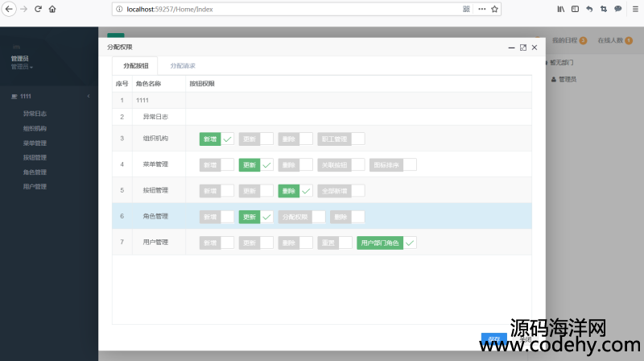Screen dimensions: 644x361
Task: Open the page actions three-dot menu
Action: coord(481,9)
